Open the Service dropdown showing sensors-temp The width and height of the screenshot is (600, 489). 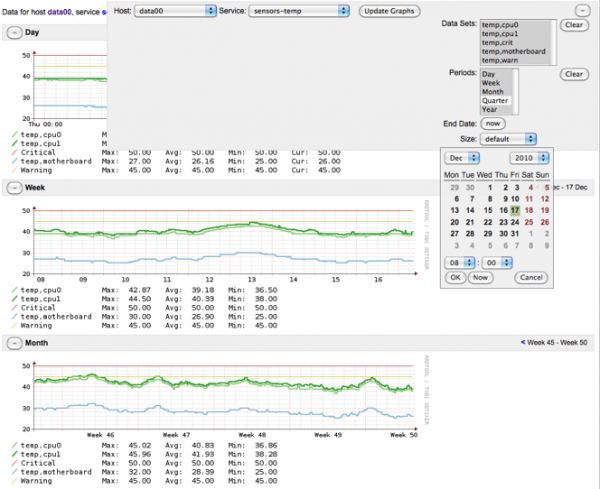[x=299, y=10]
